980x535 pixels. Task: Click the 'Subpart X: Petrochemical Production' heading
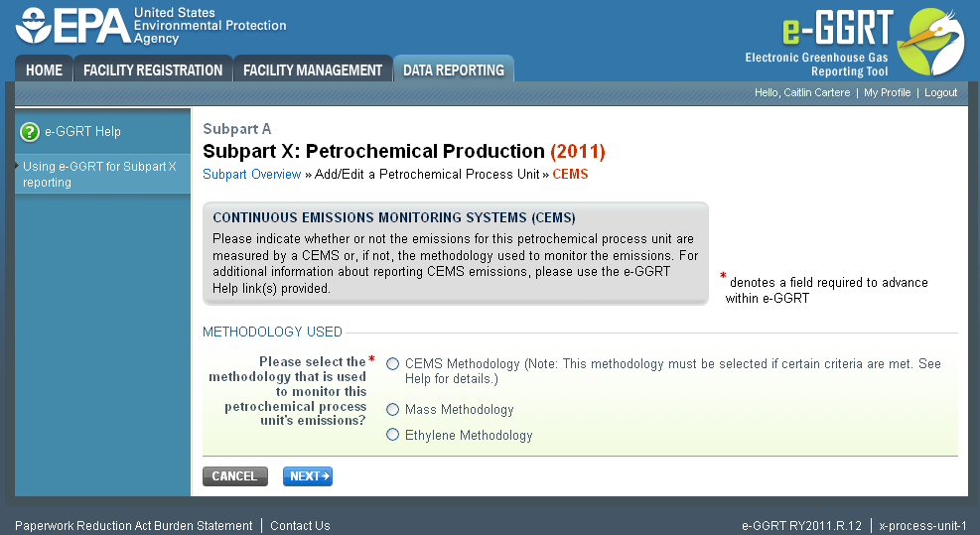(x=373, y=151)
